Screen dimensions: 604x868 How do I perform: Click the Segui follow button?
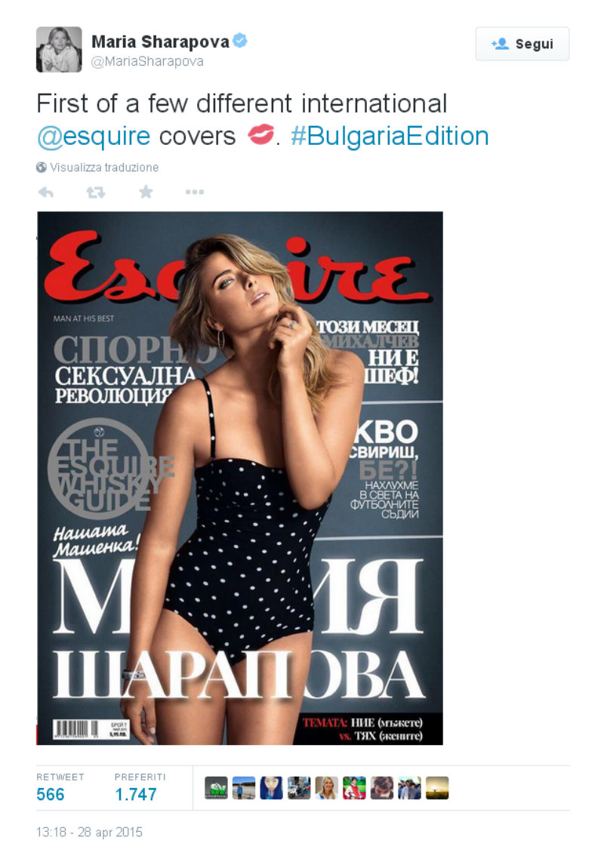522,44
